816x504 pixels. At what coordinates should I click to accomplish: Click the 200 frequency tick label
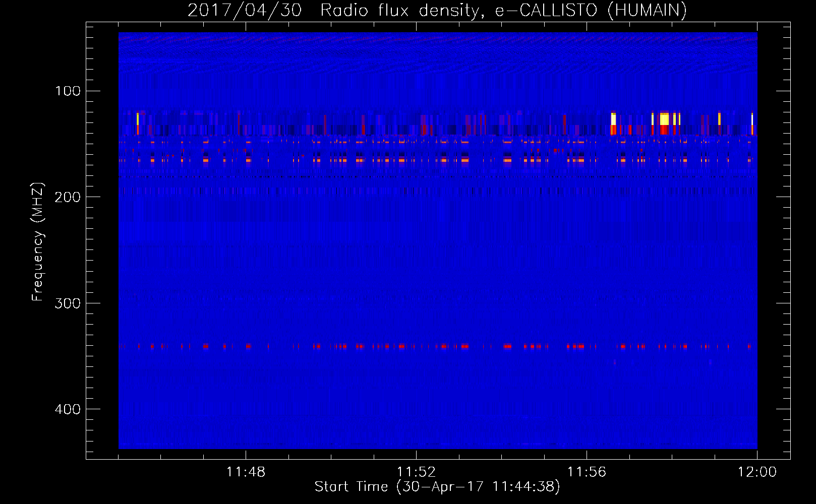[x=68, y=197]
